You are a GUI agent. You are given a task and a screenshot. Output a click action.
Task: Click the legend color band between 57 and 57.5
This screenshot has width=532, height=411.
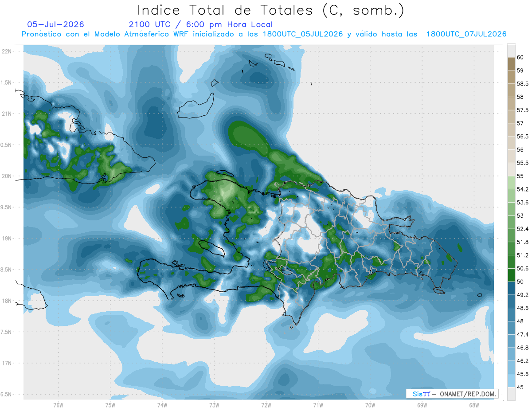(511, 117)
